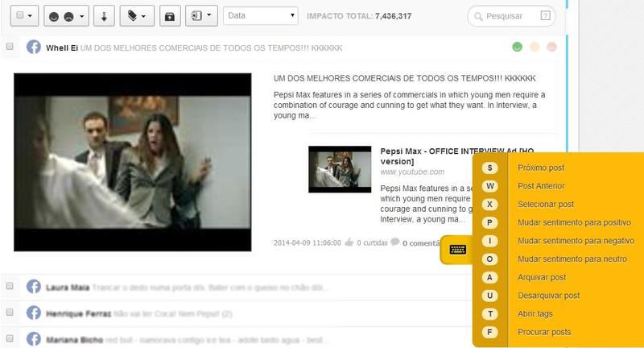Viewport: 644px width, 348px height.
Task: Open the Pepsi Max video link title
Action: coord(456,155)
